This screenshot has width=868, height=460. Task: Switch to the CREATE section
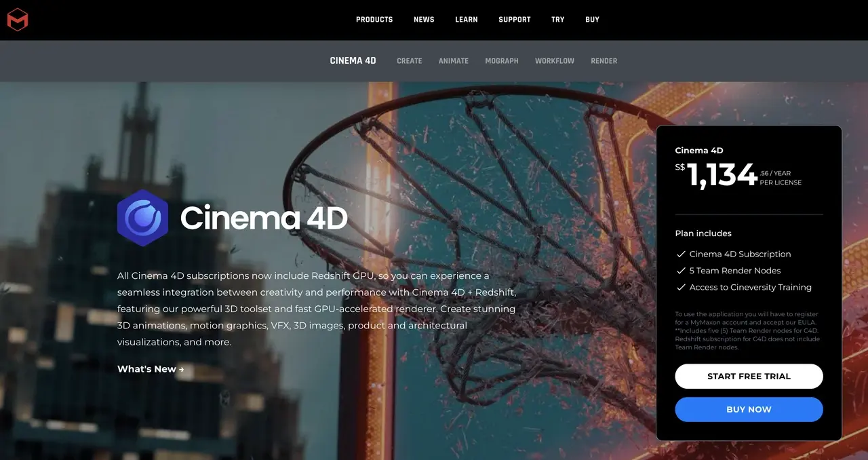410,61
